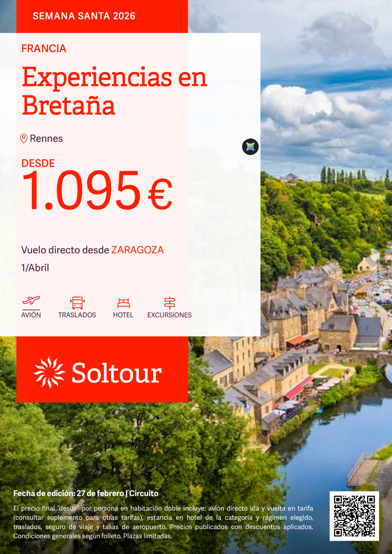Click the Fecha de edición line

86,493
